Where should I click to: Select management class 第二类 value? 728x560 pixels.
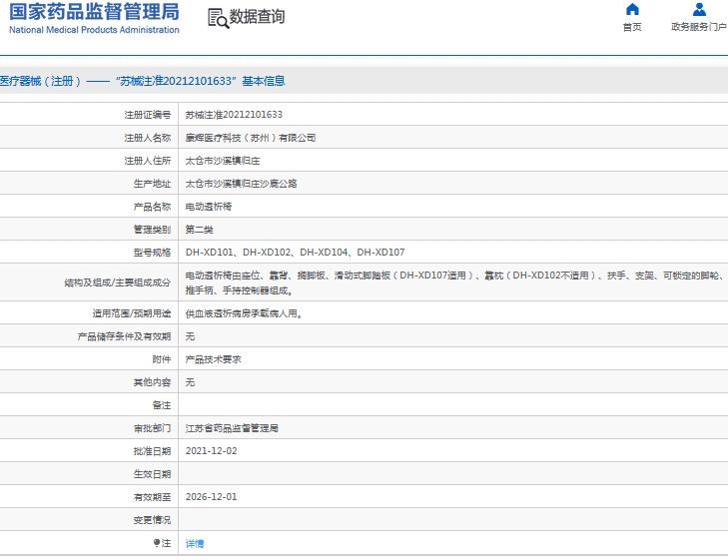(199, 230)
